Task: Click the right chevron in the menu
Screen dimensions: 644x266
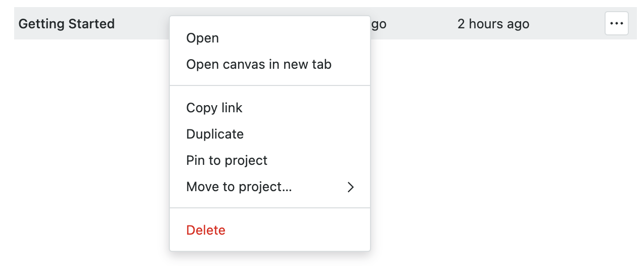Action: (351, 187)
